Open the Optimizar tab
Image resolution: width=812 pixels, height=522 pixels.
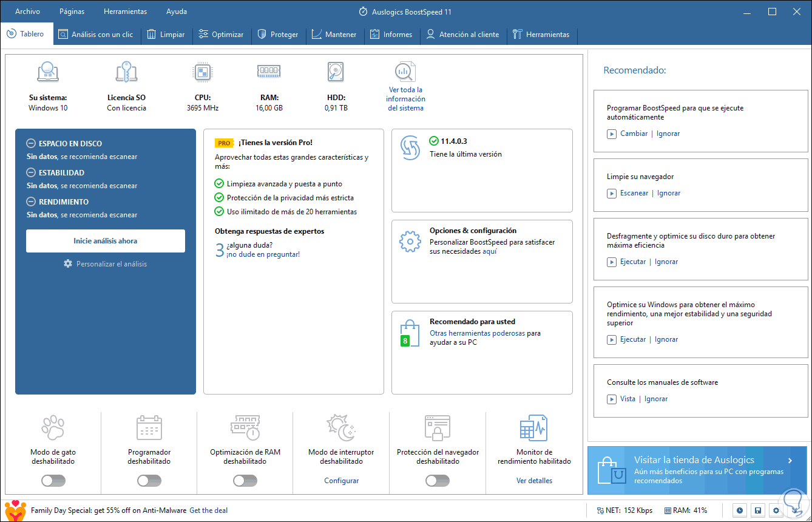click(x=222, y=35)
